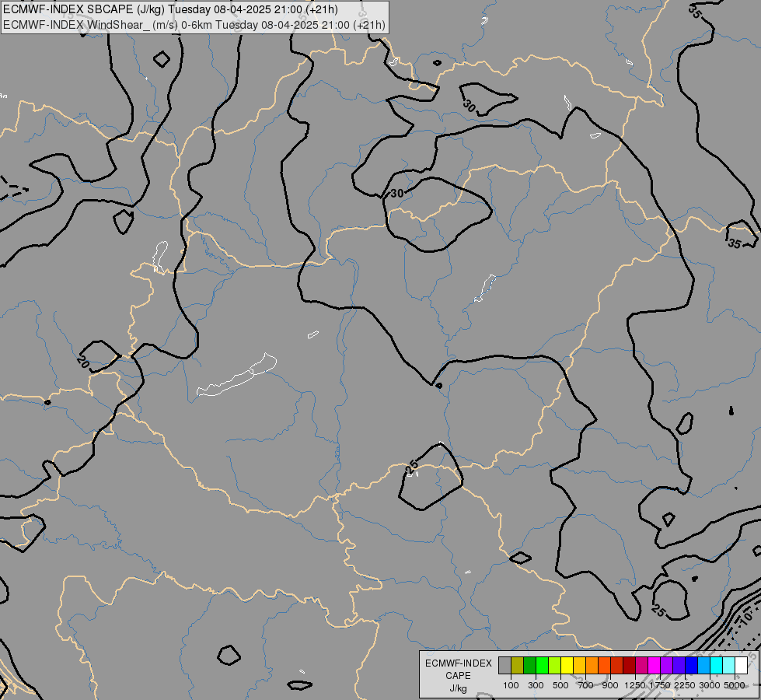Screen dimensions: 761x700
Task: Pick the white swatch at legend end
Action: 741,666
